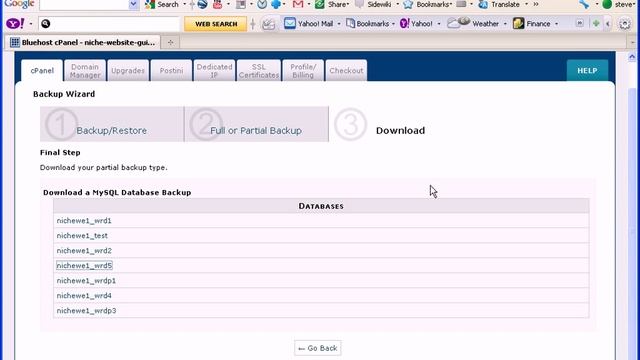Click the Gmail M icon in Google toolbar
Viewport: 640px width, 360px height.
tap(298, 4)
